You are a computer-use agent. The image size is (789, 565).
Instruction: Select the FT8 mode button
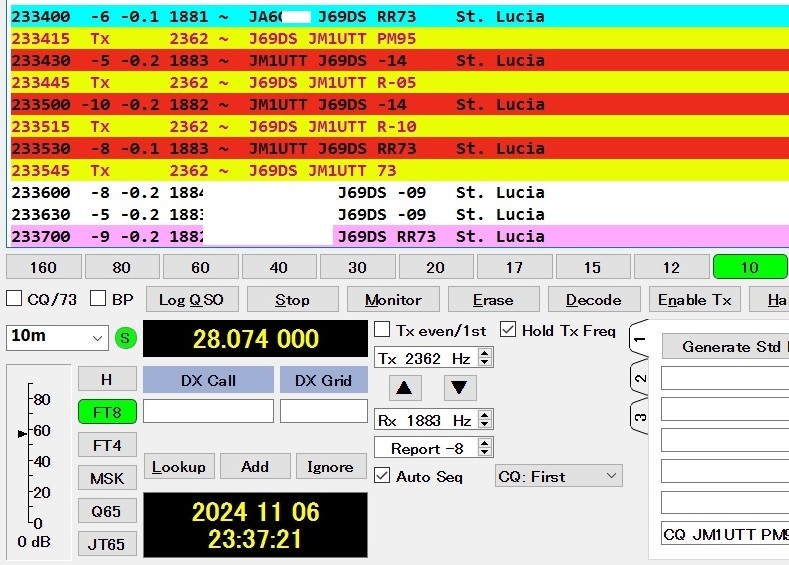tap(107, 412)
